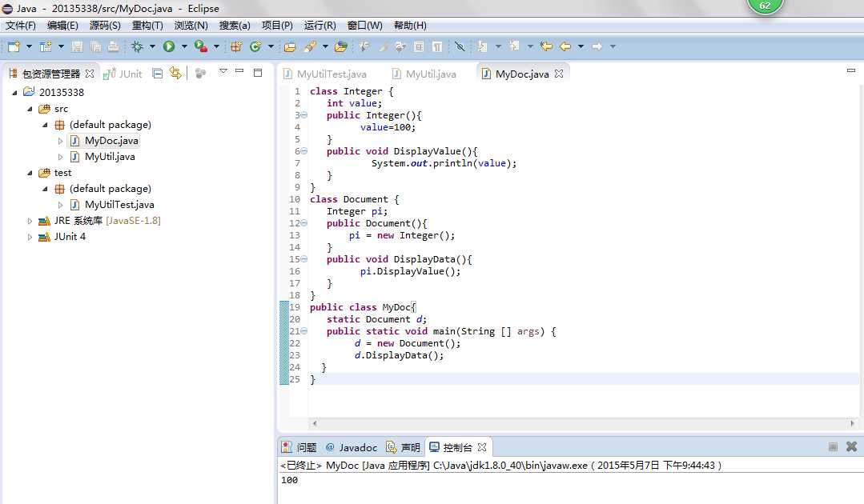Open the Debug dropdown arrow
The width and height of the screenshot is (864, 504).
point(152,46)
